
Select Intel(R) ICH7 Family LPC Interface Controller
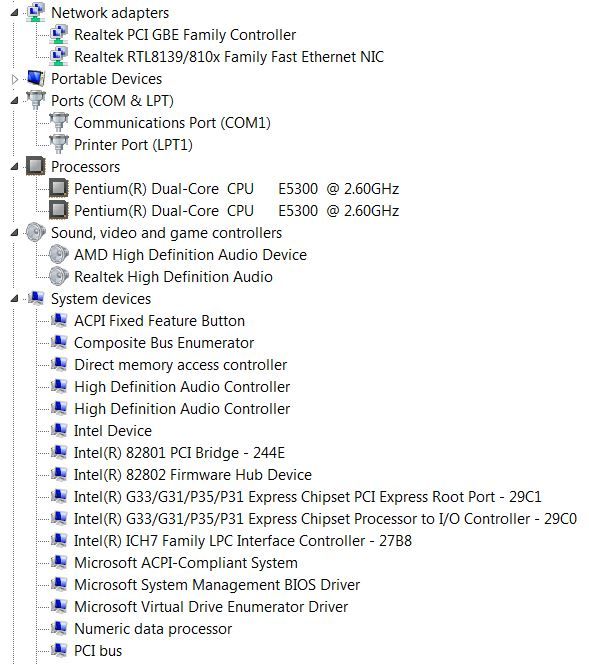point(243,540)
